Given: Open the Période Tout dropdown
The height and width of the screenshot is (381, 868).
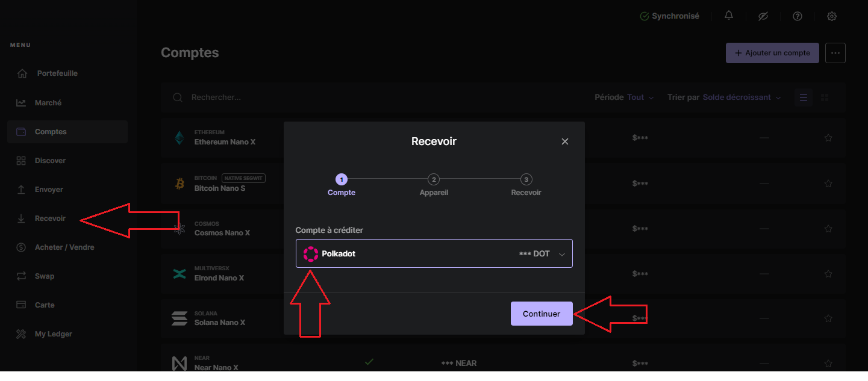Looking at the screenshot, I should click(x=640, y=98).
